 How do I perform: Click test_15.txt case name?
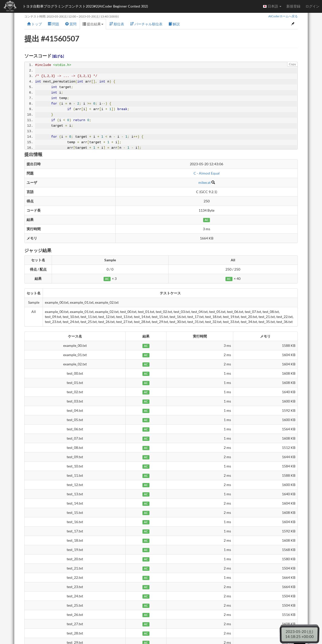[x=75, y=513]
